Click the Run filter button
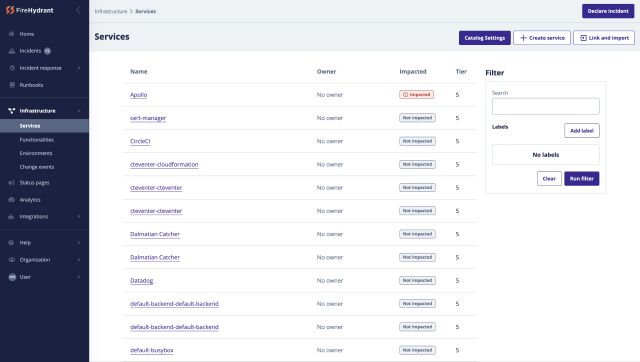The height and width of the screenshot is (362, 640). click(582, 179)
